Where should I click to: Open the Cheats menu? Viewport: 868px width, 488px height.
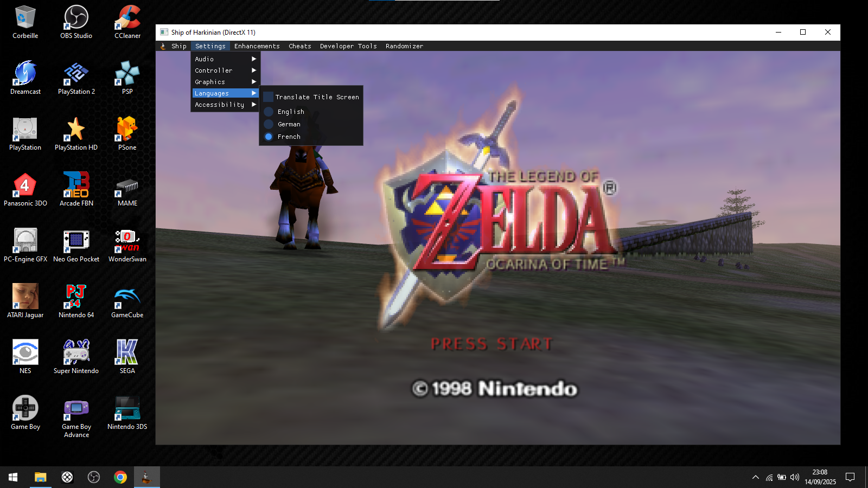coord(300,46)
